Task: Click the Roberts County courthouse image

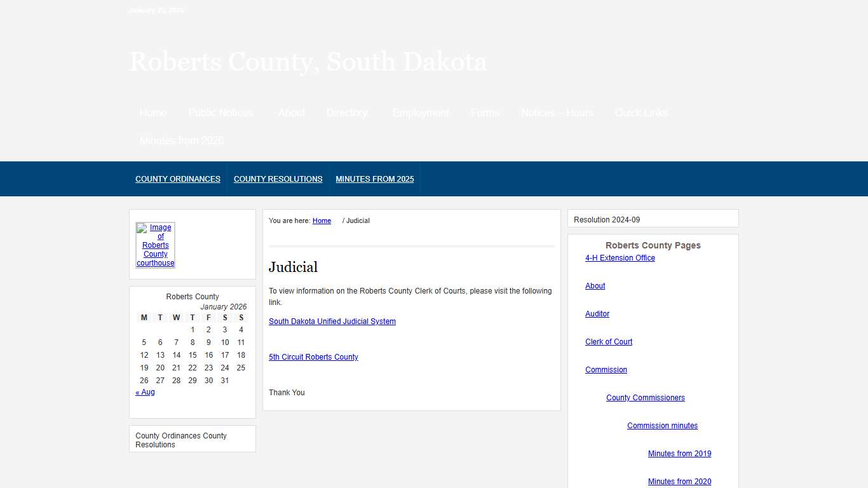Action: coord(155,245)
